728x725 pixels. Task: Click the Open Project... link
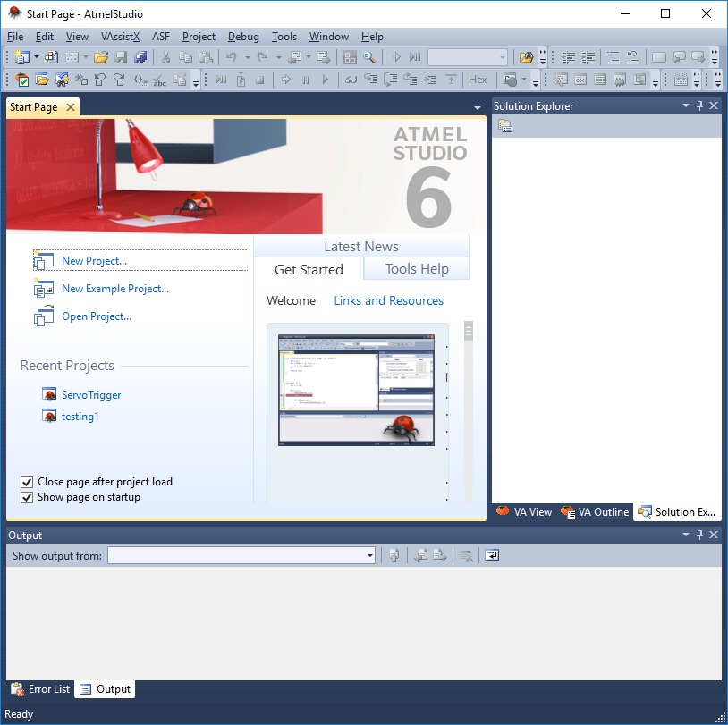tap(97, 316)
